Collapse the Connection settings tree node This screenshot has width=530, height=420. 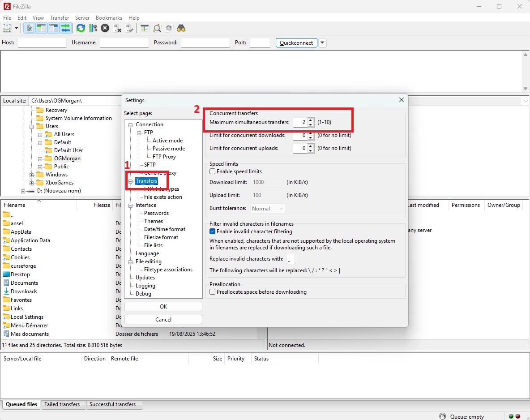click(x=130, y=125)
